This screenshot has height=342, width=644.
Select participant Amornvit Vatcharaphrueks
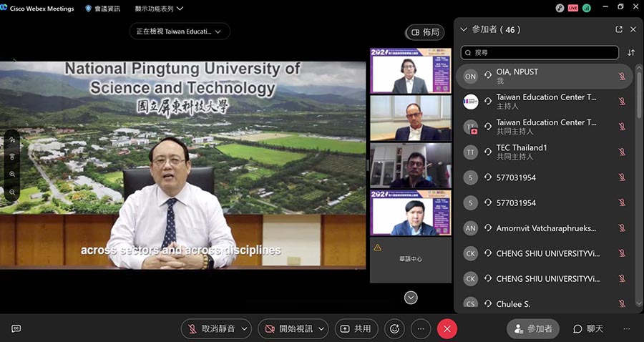click(x=545, y=228)
